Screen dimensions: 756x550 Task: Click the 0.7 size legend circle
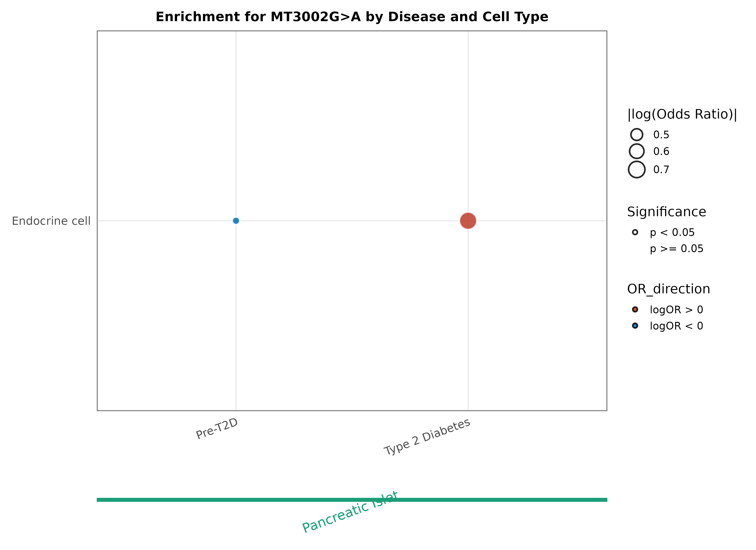pos(637,170)
